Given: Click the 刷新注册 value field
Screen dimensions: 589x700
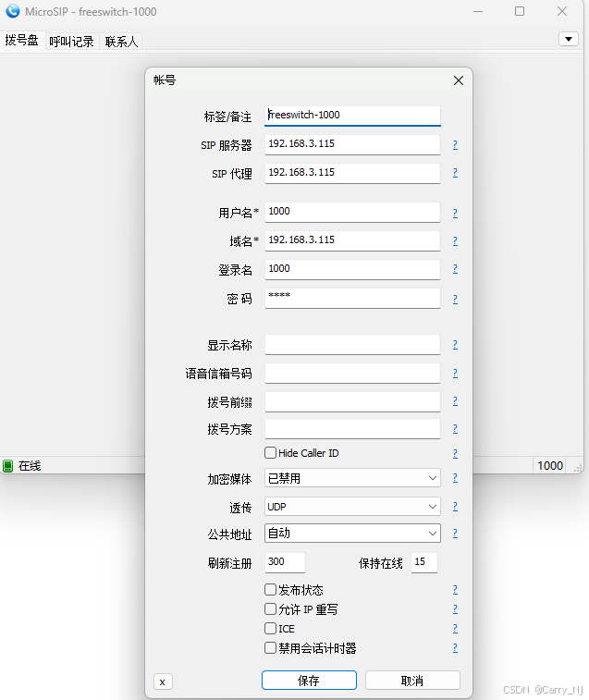Looking at the screenshot, I should pos(285,562).
